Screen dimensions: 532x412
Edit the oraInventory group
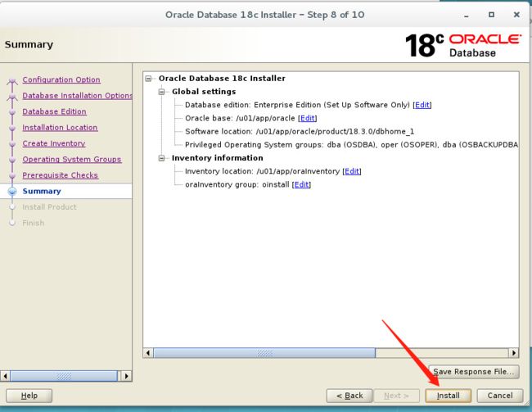301,184
